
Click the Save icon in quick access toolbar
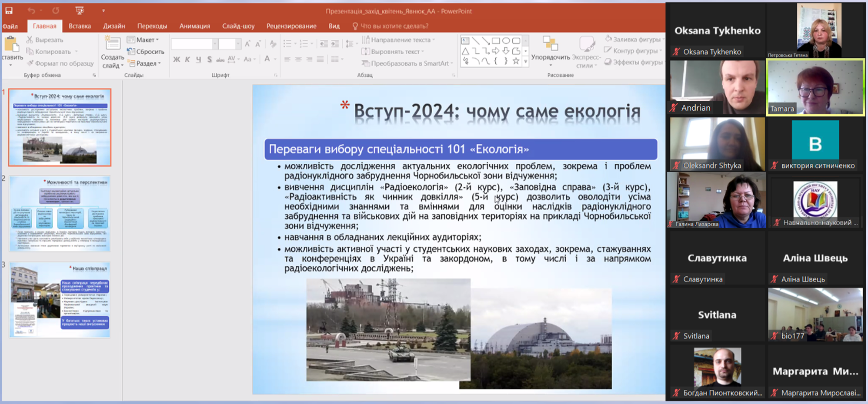coord(9,10)
